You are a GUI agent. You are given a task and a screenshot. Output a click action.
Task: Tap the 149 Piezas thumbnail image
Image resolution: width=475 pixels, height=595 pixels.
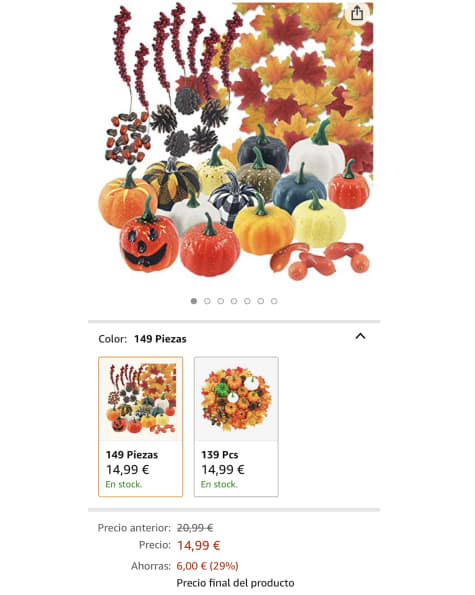point(141,398)
